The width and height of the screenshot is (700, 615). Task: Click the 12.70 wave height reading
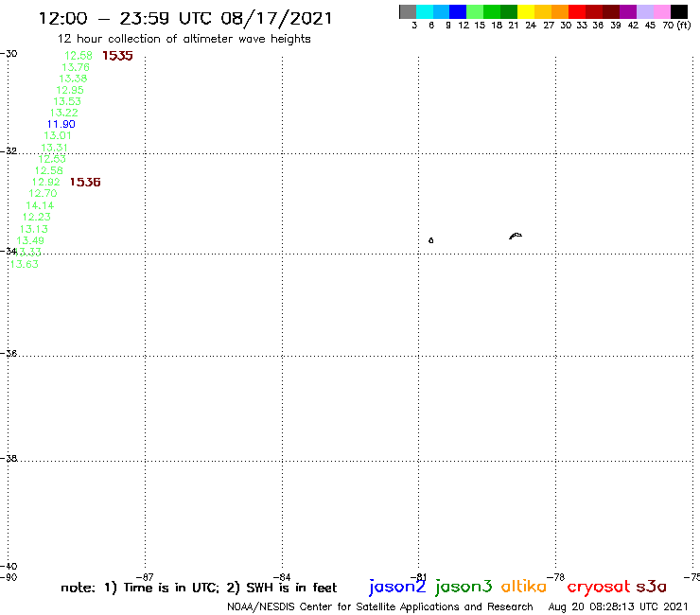click(43, 193)
